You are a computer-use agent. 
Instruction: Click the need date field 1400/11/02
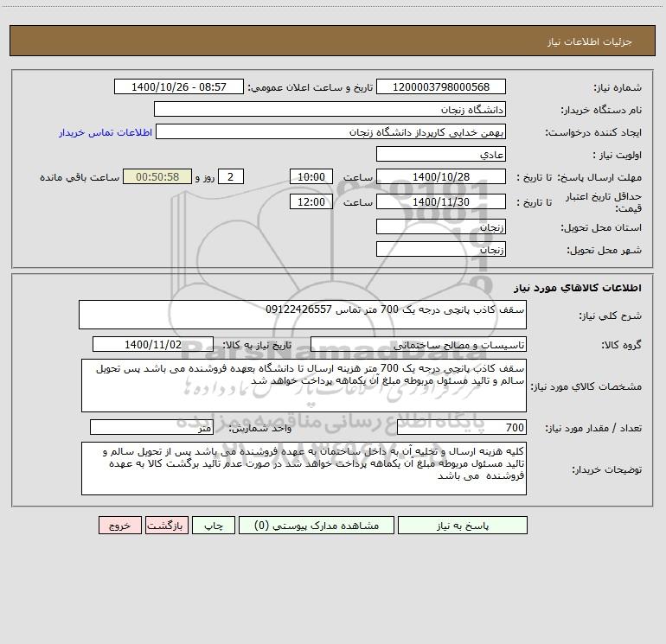tap(153, 344)
